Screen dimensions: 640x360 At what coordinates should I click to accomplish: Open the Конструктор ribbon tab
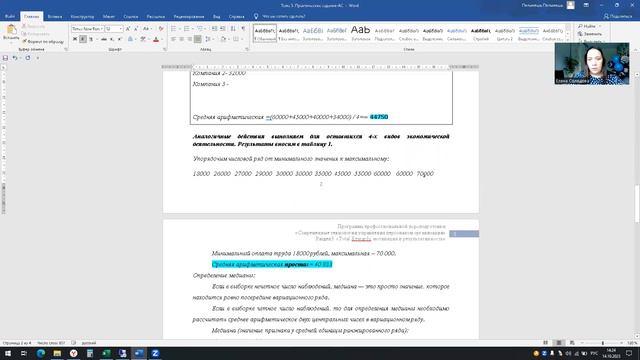pos(82,16)
